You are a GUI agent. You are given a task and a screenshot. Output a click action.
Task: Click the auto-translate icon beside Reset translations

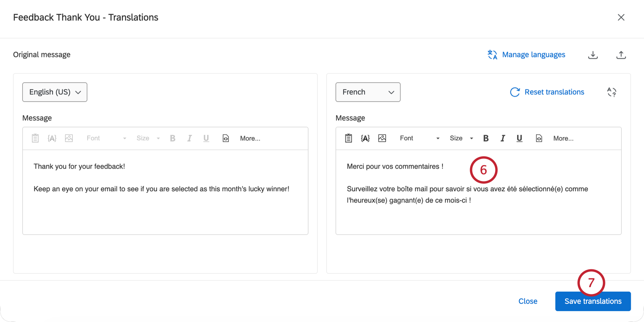point(611,92)
